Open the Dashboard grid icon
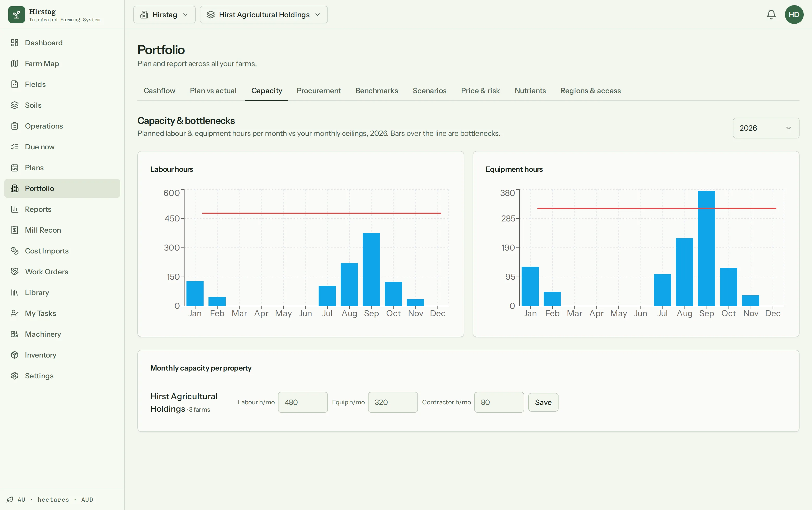 click(15, 43)
